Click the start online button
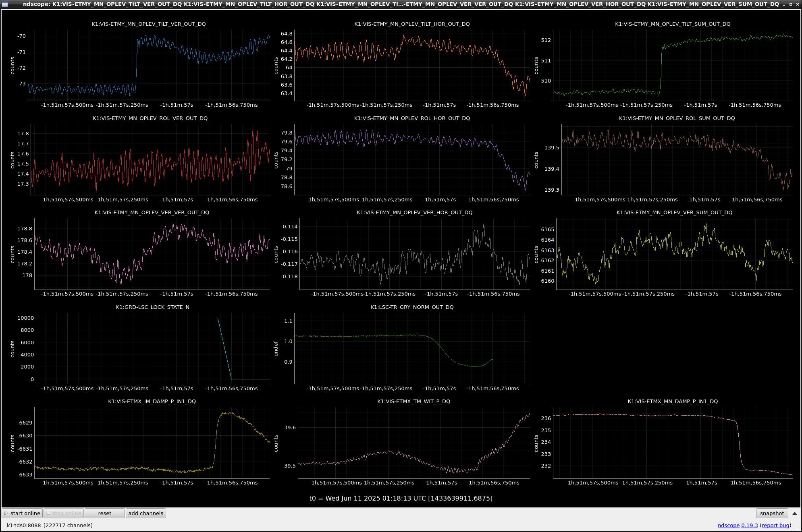Screen dimensions: 802x532 tap(23, 513)
